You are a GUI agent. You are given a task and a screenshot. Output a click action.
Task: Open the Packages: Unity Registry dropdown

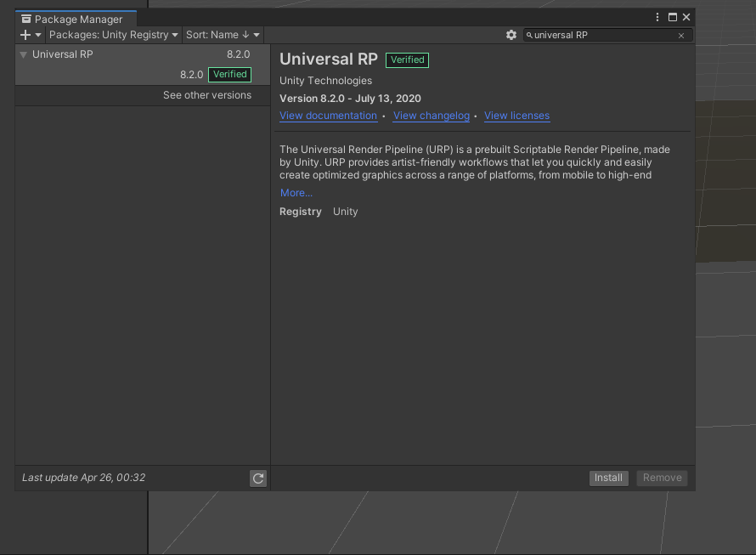click(114, 35)
